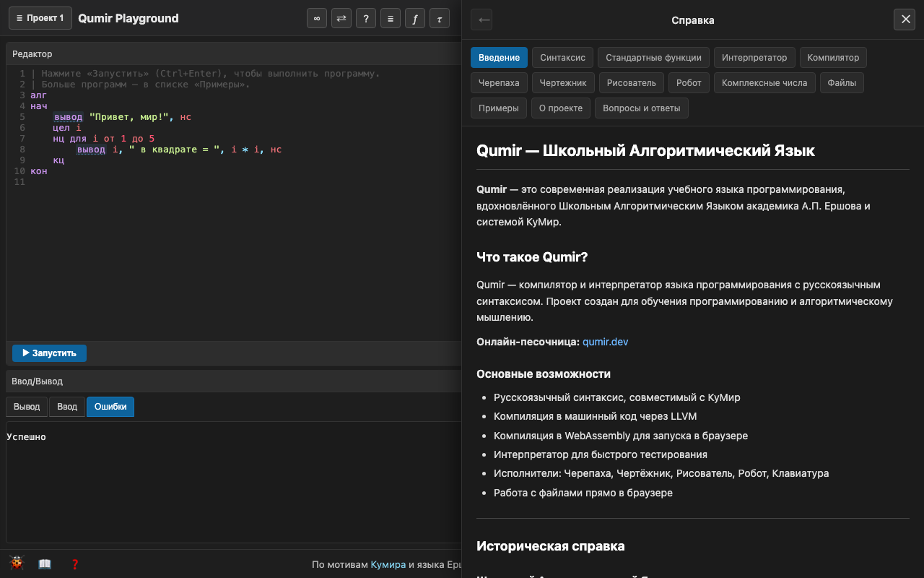This screenshot has height=578, width=924.
Task: Open the Синтаксис help section
Action: tap(563, 58)
